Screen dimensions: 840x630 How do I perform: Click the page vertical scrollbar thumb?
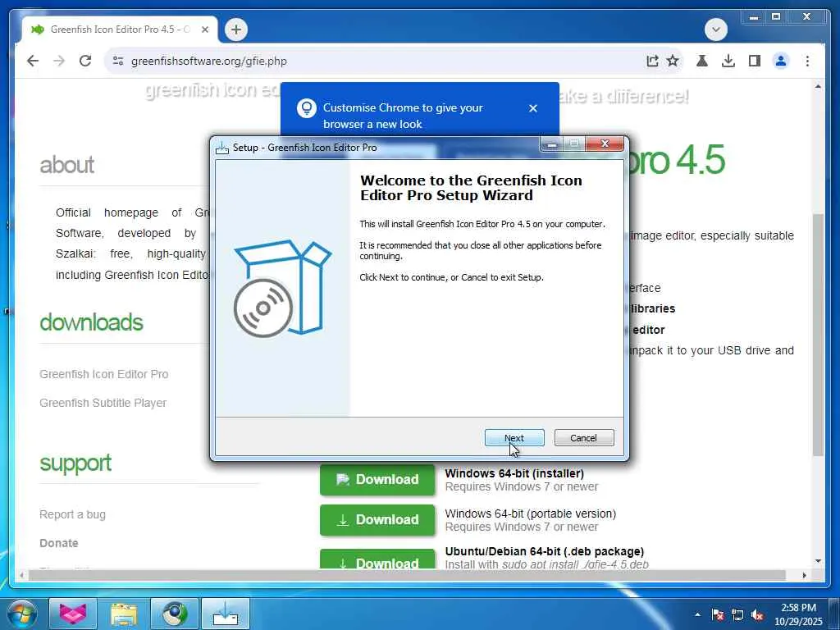pos(818,335)
